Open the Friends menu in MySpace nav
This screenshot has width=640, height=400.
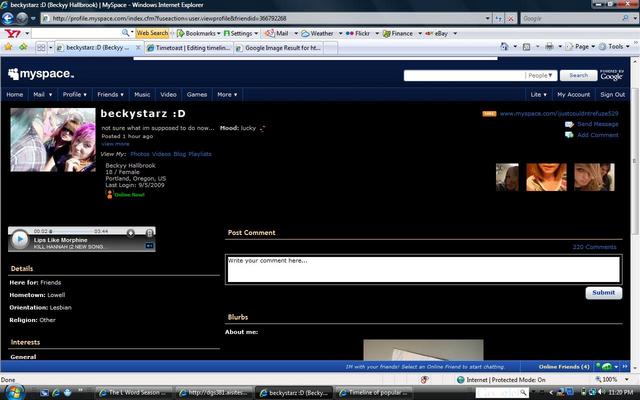tap(110, 95)
